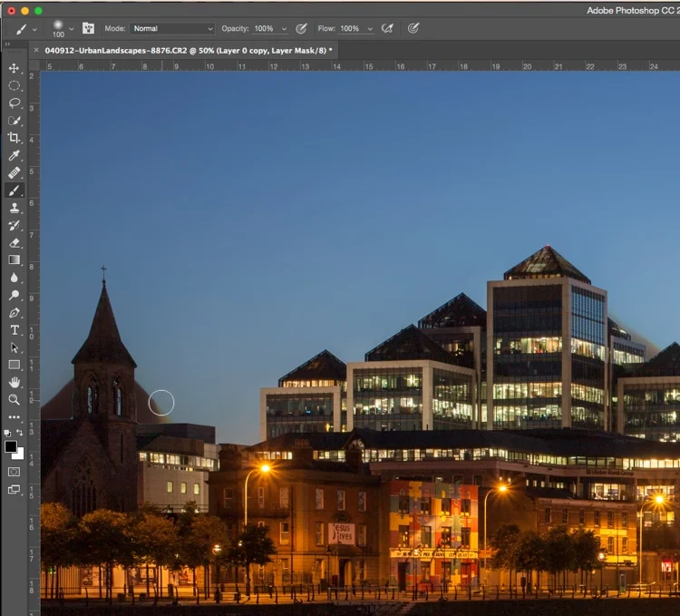
Task: Select the Type tool
Action: pos(14,330)
